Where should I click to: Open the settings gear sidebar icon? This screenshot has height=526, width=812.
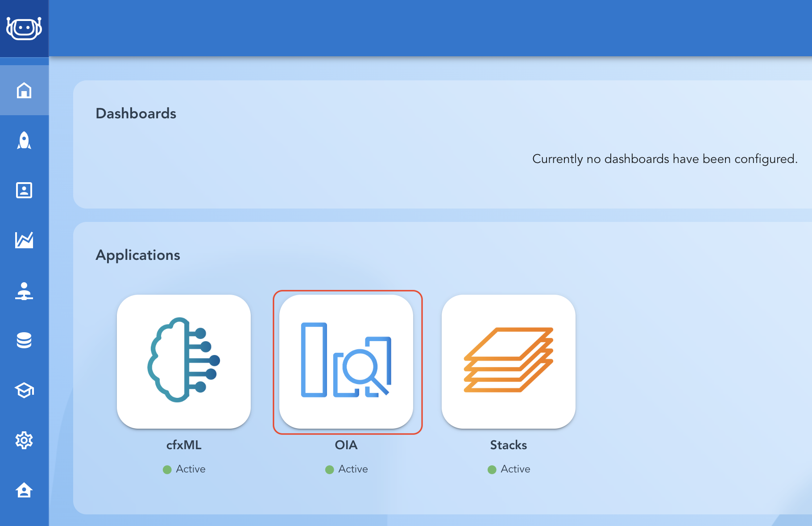(24, 440)
